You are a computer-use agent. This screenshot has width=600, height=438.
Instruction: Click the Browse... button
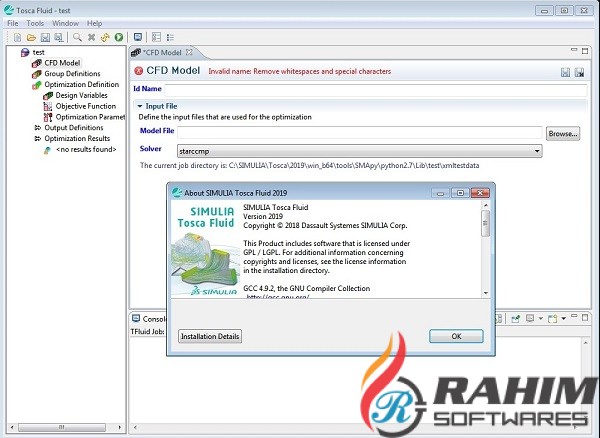[x=563, y=134]
